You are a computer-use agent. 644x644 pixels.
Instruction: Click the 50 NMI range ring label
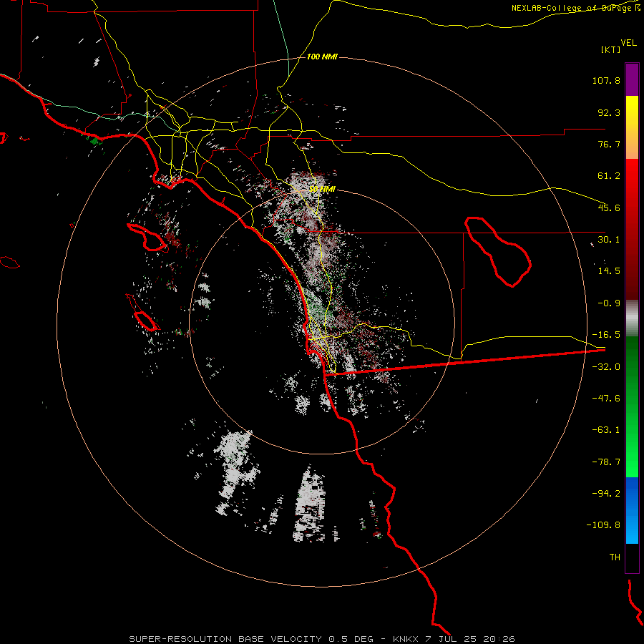click(x=322, y=190)
